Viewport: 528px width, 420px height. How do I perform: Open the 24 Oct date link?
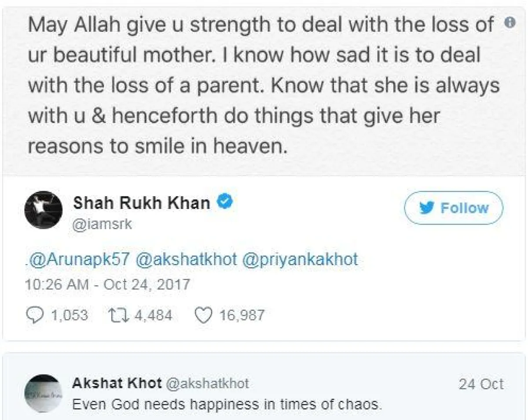pos(481,384)
